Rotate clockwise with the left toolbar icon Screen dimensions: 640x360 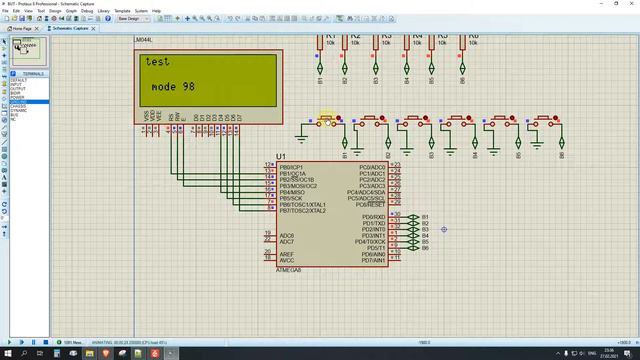(x=4, y=204)
